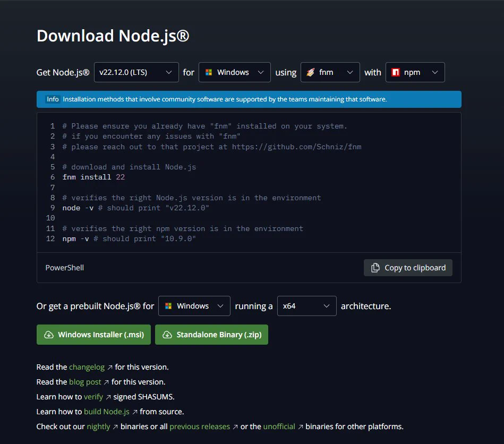This screenshot has height=444, width=504.
Task: Click chevron arrow of npm dropdown
Action: 435,72
